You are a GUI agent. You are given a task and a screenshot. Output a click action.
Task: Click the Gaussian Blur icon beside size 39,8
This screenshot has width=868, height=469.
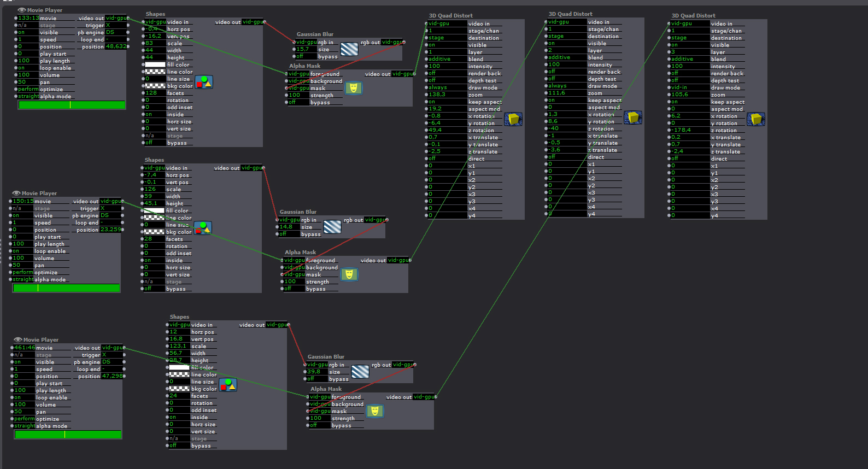(x=360, y=372)
